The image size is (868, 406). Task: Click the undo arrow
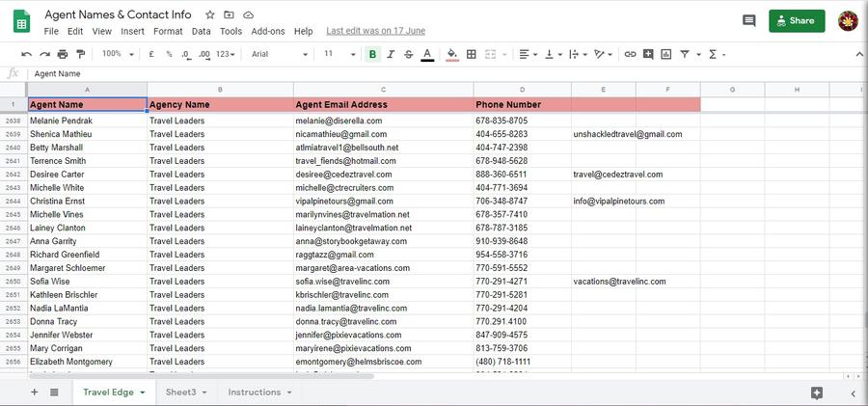coord(27,54)
